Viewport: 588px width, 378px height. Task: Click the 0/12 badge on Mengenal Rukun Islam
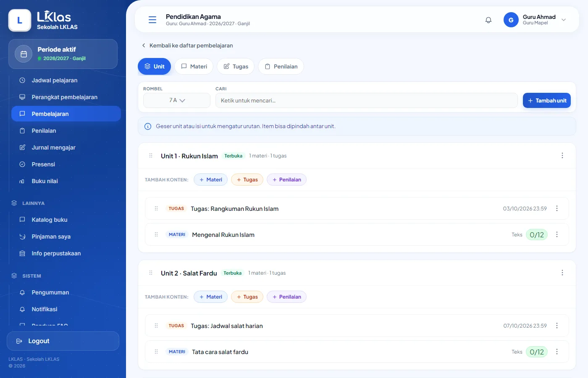(537, 235)
